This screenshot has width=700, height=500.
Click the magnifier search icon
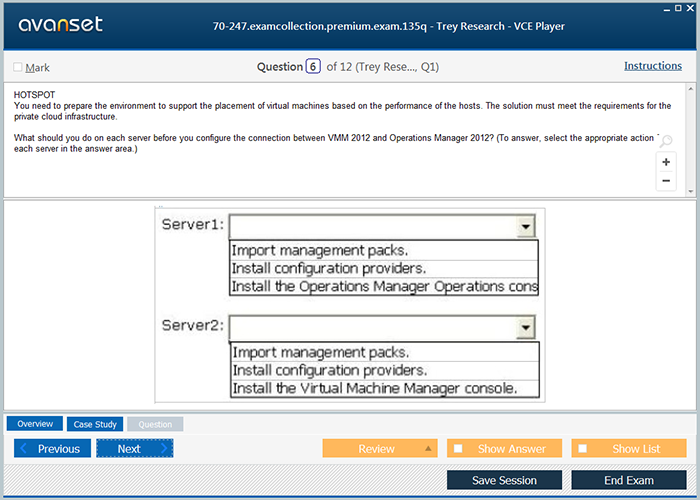click(x=666, y=142)
